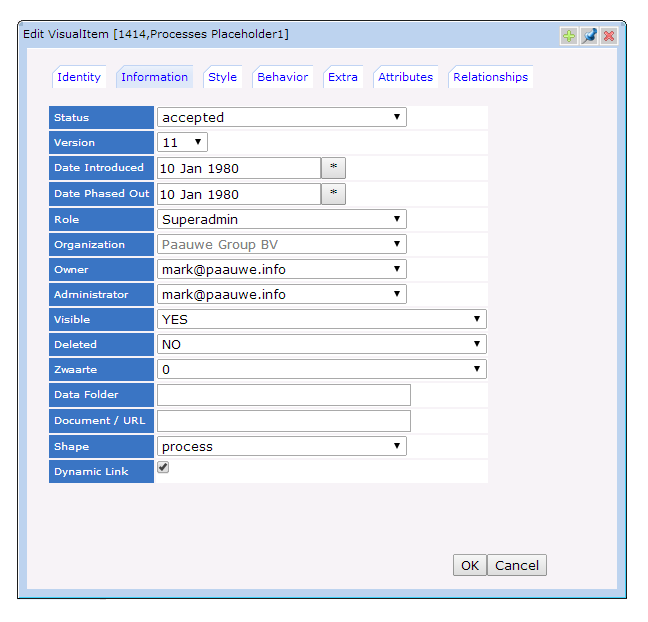Switch to the Identity tab
Viewport: 648px width, 622px height.
[x=79, y=77]
